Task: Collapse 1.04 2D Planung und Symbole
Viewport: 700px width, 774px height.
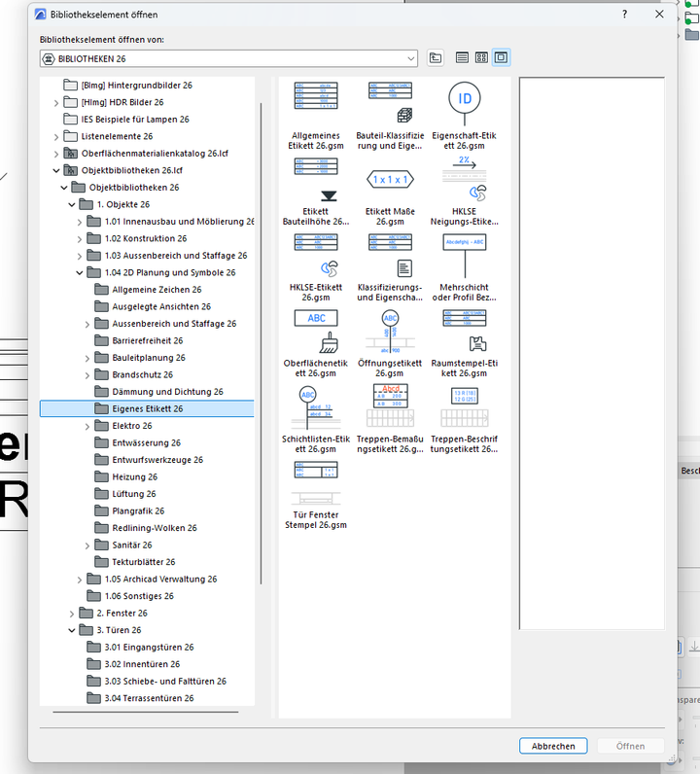Action: point(80,273)
